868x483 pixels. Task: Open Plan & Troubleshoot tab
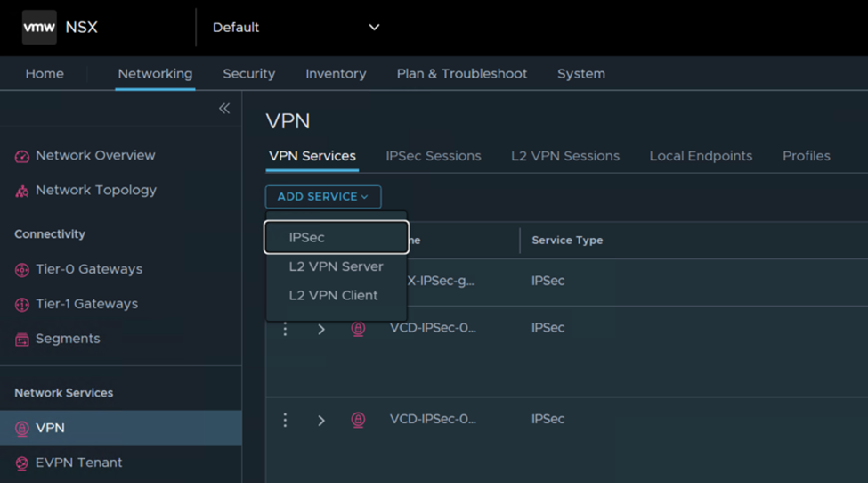click(462, 74)
